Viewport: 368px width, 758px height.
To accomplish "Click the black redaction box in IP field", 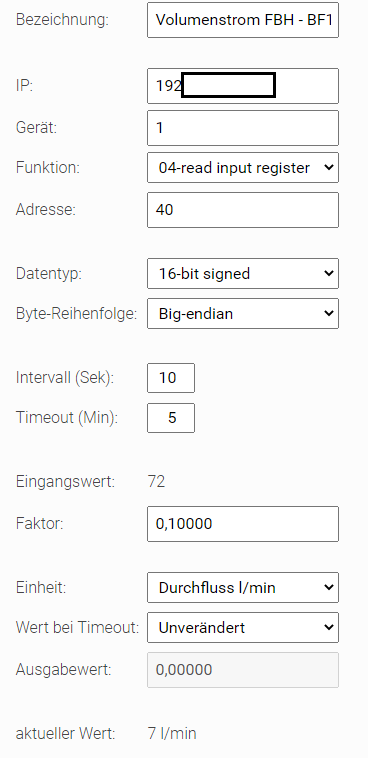I will point(228,85).
